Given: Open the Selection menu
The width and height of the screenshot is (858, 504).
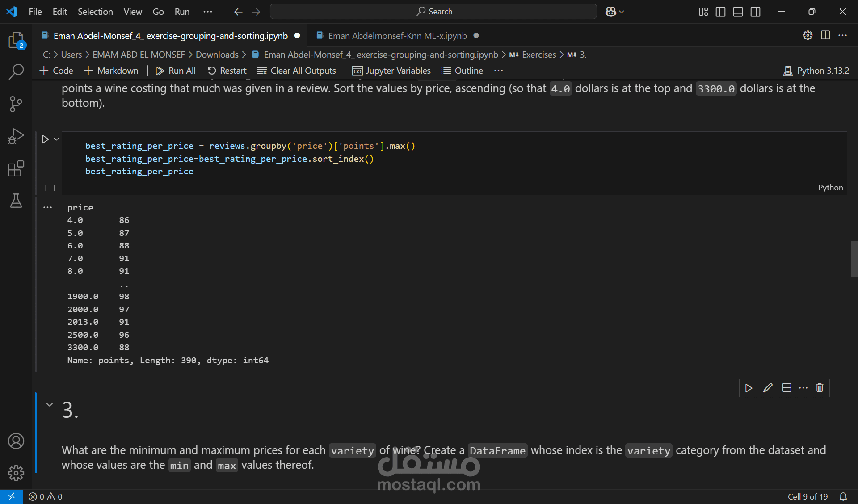Looking at the screenshot, I should point(95,12).
